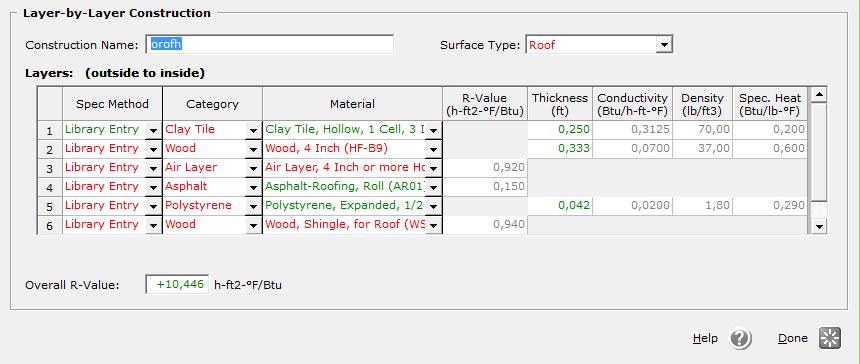
Task: Click R-Value cell 0,920 for Air Layer
Action: 485,168
